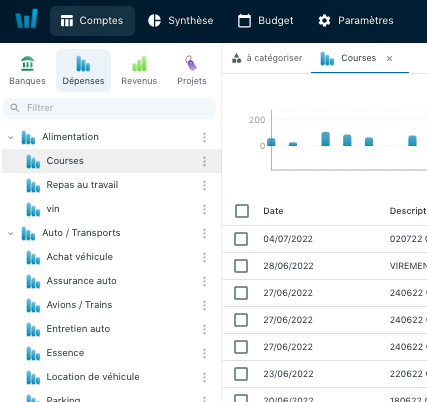Open the Banques section icon
427x402 pixels.
[x=27, y=63]
